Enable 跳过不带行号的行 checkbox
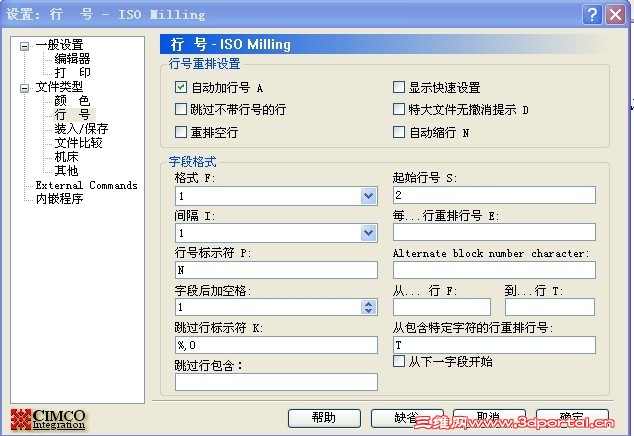634x436 pixels. (x=181, y=109)
